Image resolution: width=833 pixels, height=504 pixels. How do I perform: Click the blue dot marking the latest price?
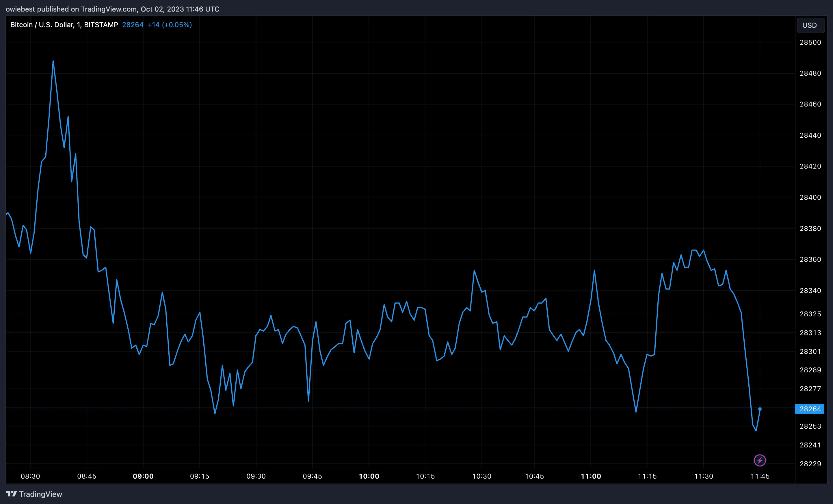(x=760, y=409)
